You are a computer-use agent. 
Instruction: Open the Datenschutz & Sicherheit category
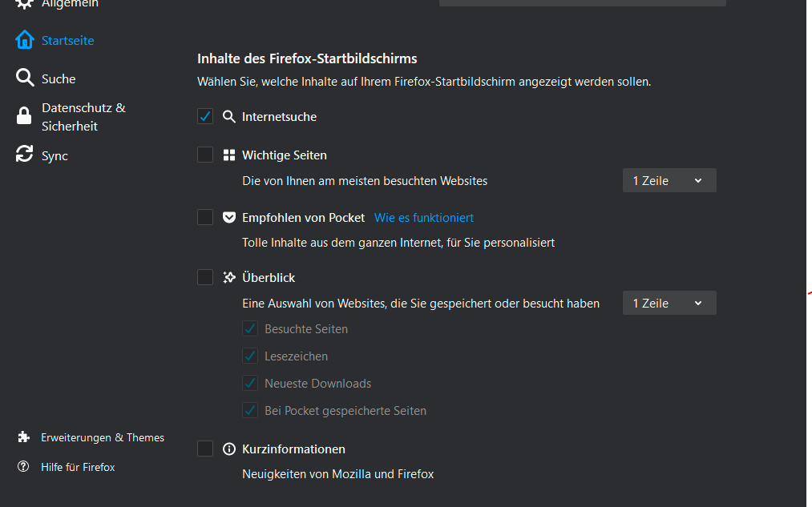tap(83, 117)
